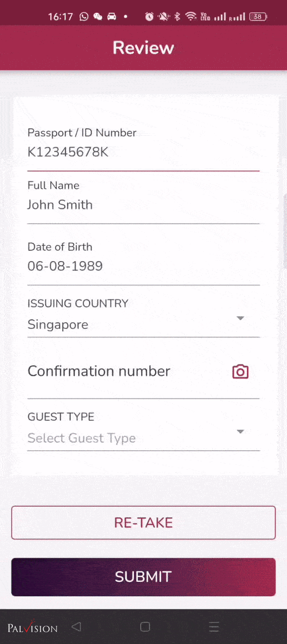Image resolution: width=287 pixels, height=644 pixels.
Task: Open recent apps via the three-line icon
Action: tap(214, 627)
